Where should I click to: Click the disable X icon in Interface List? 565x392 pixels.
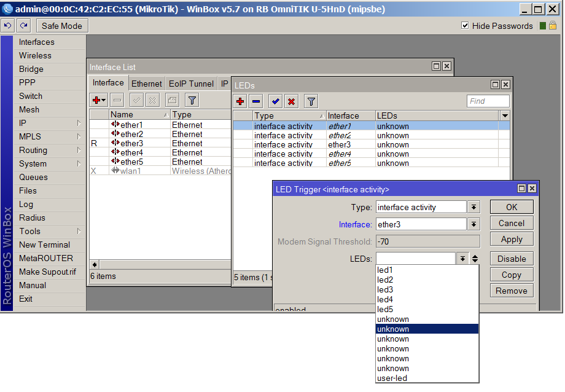153,100
